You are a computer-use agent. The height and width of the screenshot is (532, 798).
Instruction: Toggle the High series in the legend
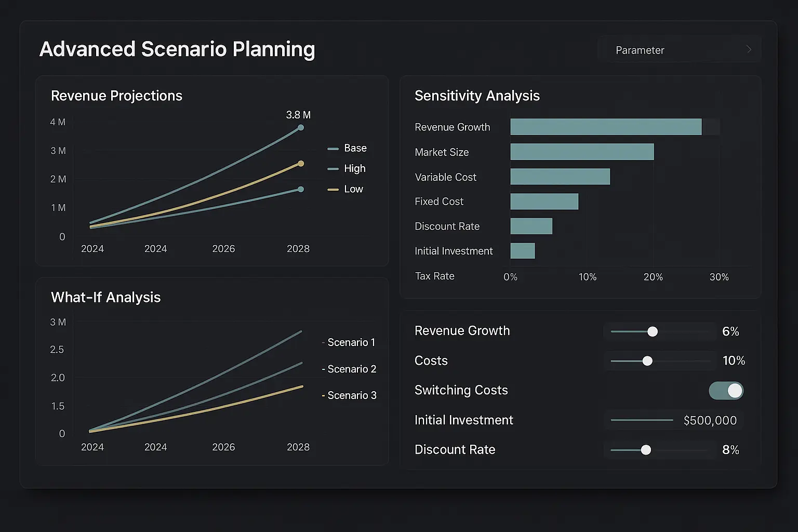click(347, 168)
